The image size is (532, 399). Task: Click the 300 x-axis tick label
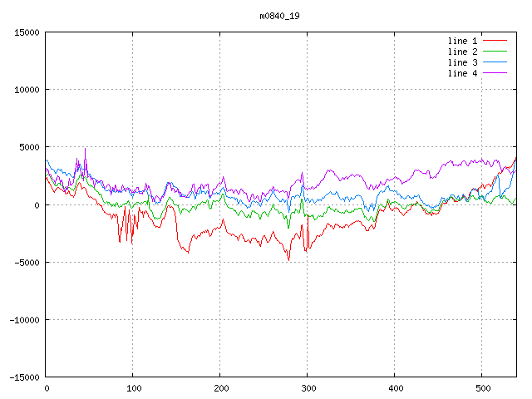308,388
